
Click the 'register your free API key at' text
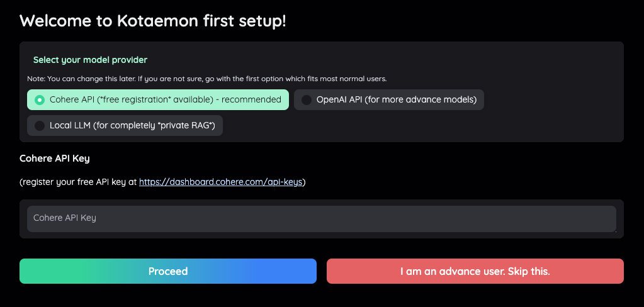click(80, 182)
